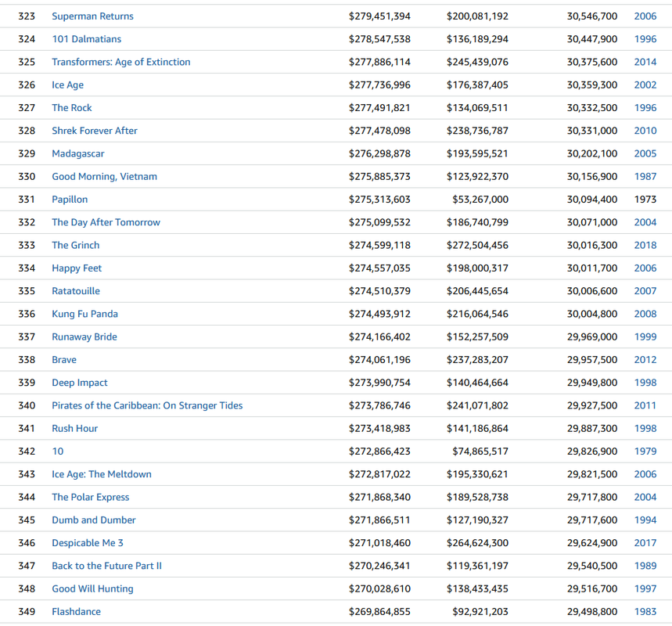The height and width of the screenshot is (626, 672).
Task: Open Pirates of the Caribbean: On Stranger Tides
Action: [147, 405]
